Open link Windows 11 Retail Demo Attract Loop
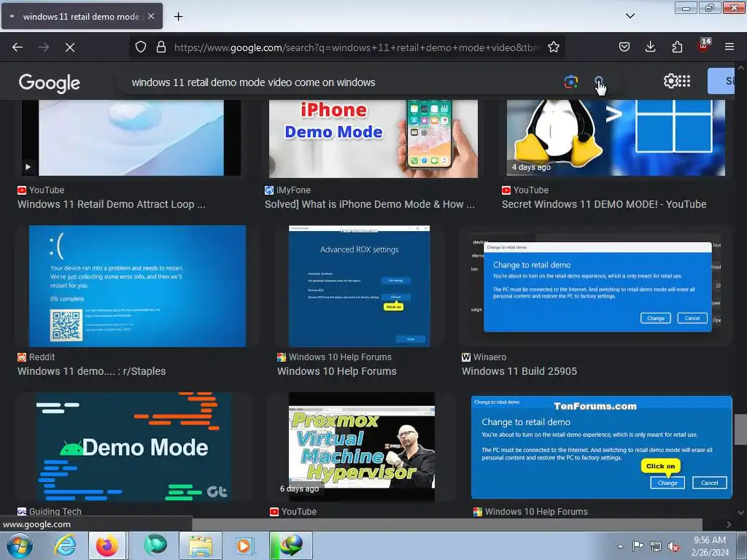This screenshot has width=747, height=560. (112, 204)
